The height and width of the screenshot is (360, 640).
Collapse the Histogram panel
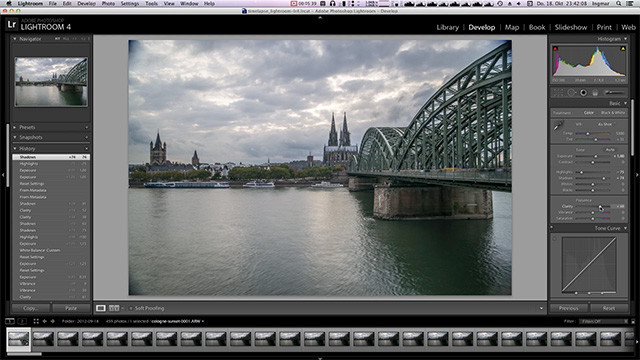pos(625,39)
